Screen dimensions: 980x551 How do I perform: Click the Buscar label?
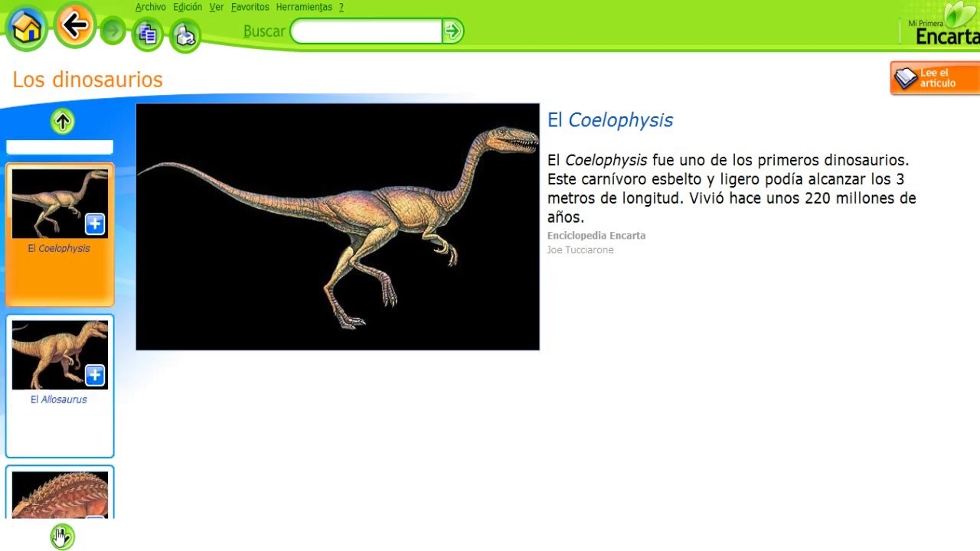(264, 31)
